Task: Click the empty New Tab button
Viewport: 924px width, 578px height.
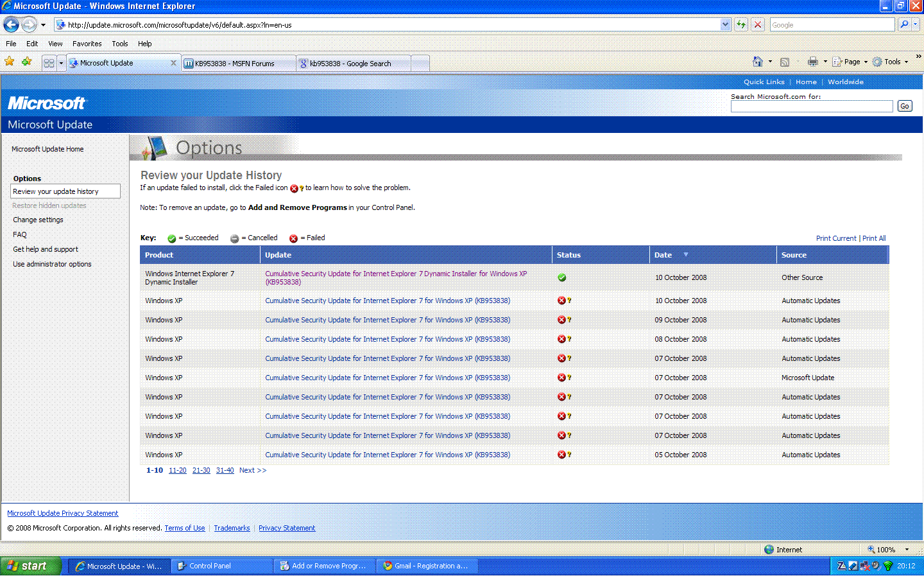Action: click(x=420, y=64)
